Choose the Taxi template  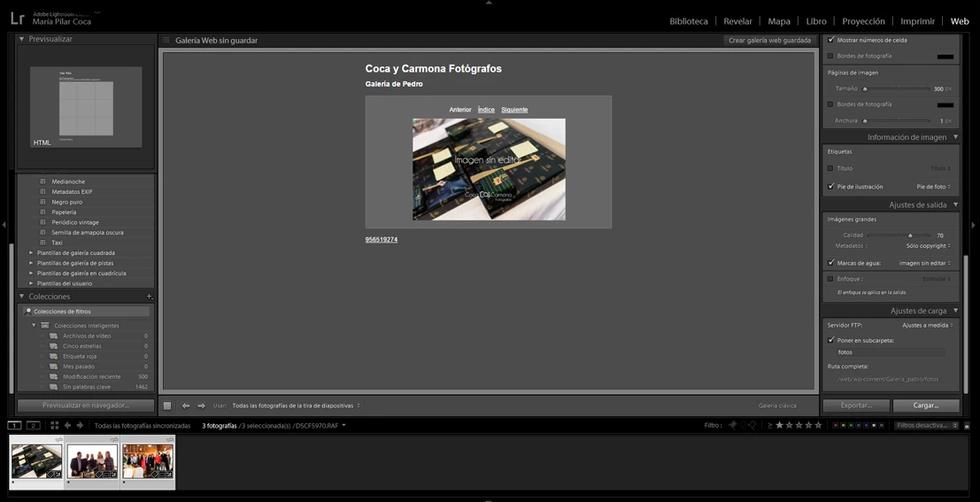[x=57, y=243]
